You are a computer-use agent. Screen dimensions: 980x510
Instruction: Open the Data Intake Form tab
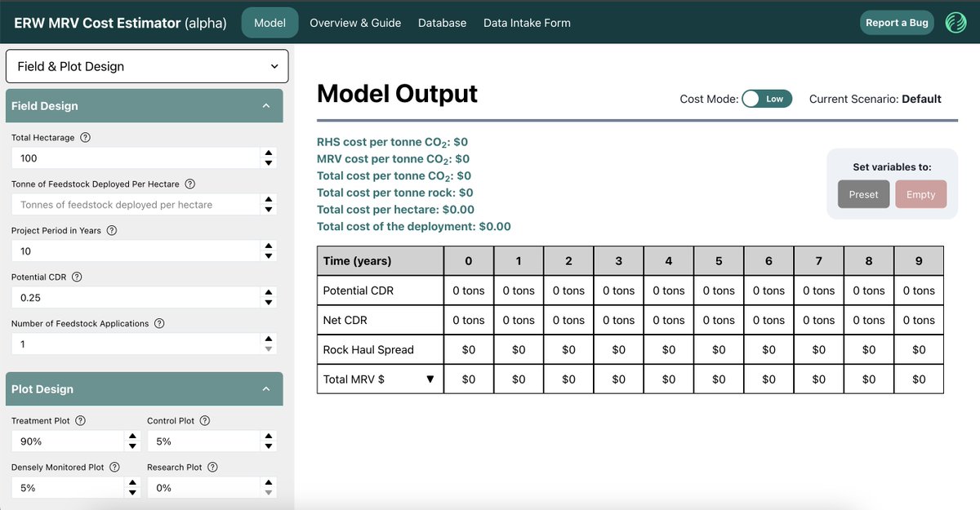pyautogui.click(x=527, y=23)
